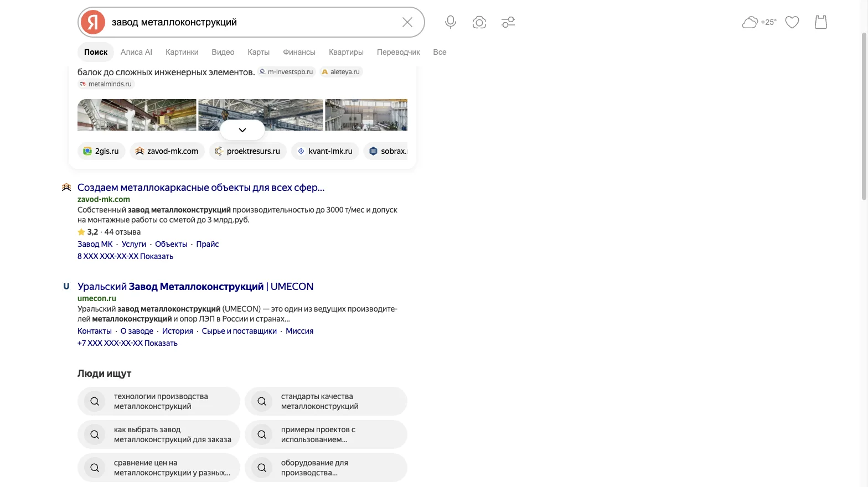Click inside the search input field
The image size is (868, 487).
[252, 22]
